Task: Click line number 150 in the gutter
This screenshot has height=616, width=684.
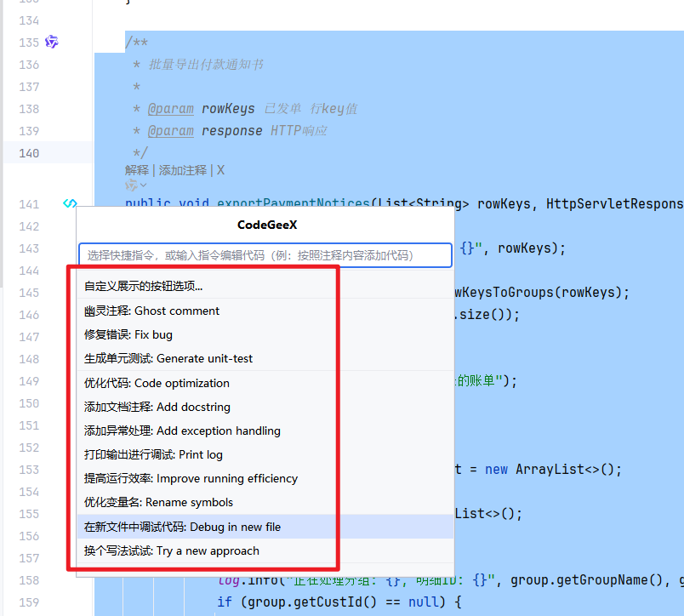Action: [x=29, y=403]
